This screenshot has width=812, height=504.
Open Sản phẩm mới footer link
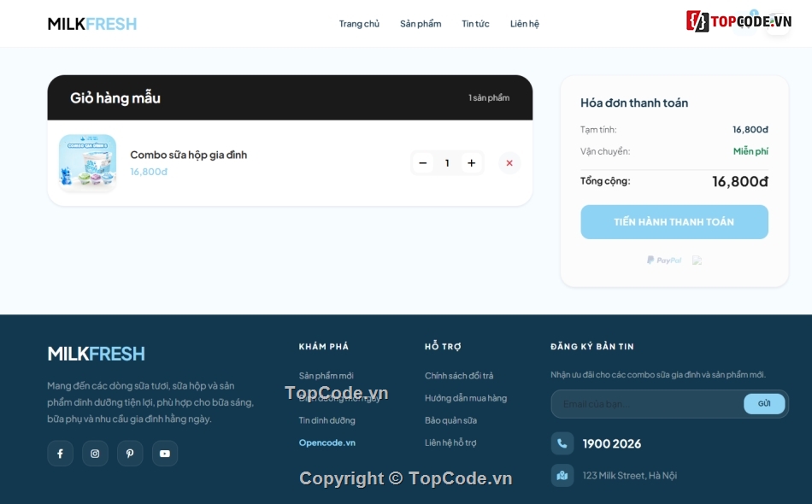(x=327, y=376)
